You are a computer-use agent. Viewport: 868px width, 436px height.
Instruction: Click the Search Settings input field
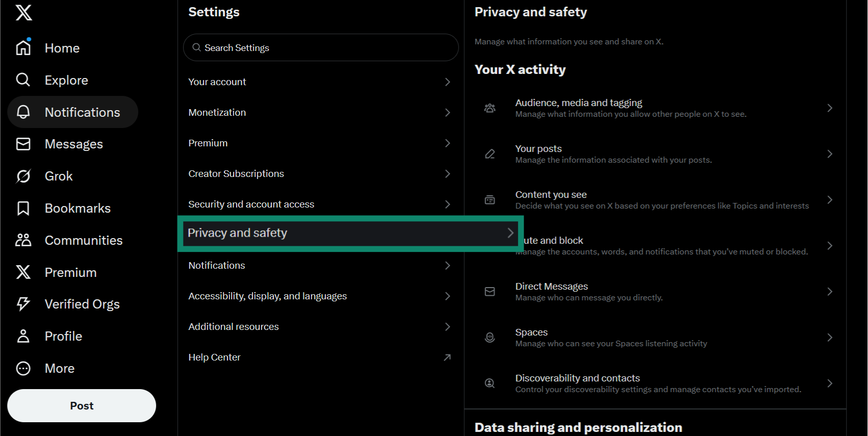tap(320, 47)
